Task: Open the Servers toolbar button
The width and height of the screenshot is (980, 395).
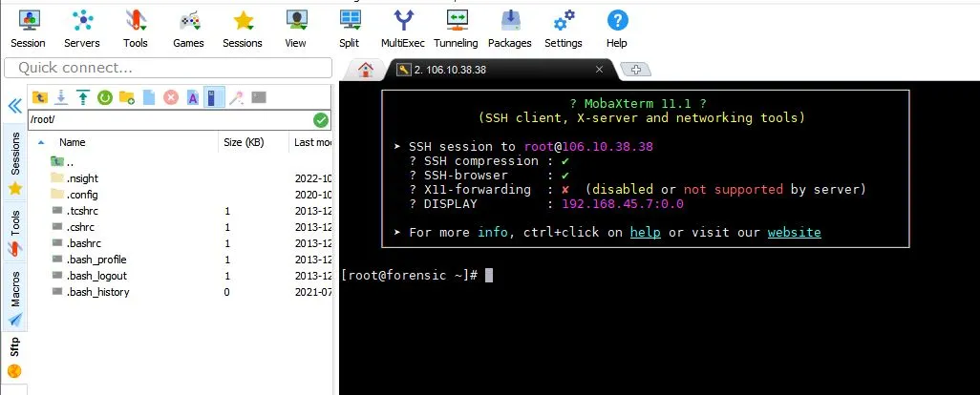Action: 82,30
